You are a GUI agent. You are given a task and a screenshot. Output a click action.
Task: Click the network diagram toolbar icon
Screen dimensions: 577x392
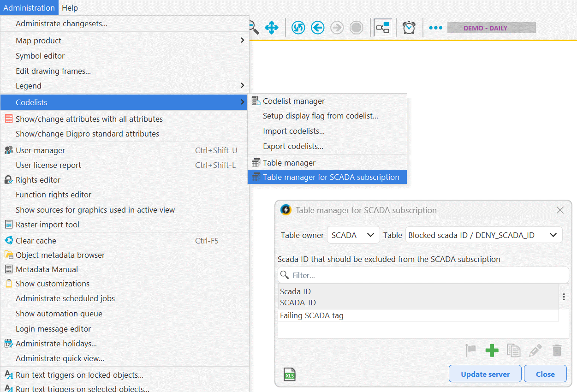(x=383, y=28)
